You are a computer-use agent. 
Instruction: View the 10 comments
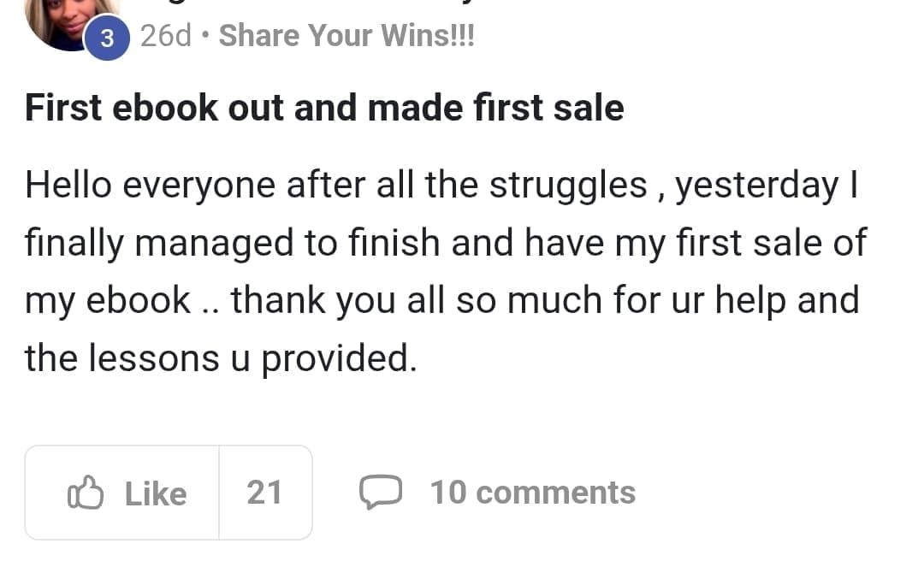(x=532, y=493)
